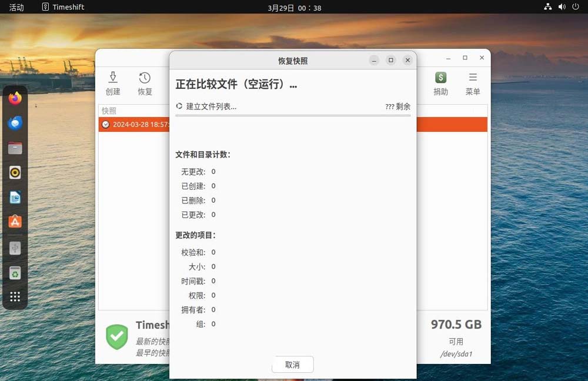
Task: Open the clock showing 3月29日 00:38
Action: coord(294,8)
